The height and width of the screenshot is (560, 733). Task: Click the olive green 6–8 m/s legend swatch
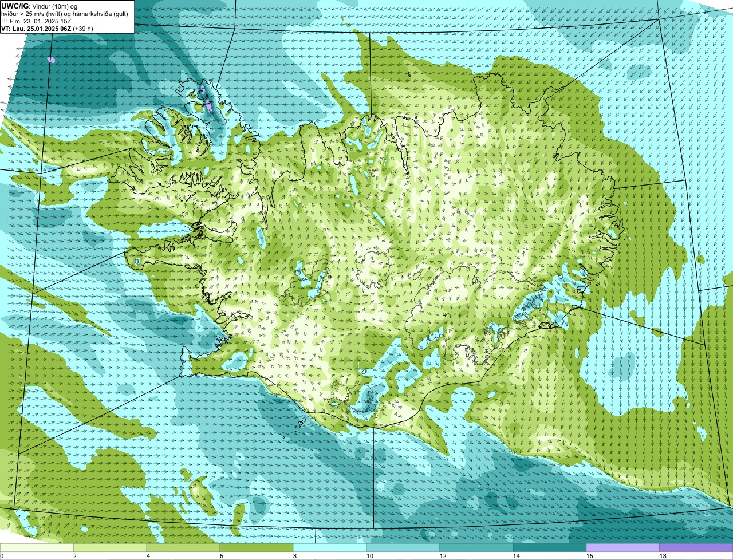point(257,547)
